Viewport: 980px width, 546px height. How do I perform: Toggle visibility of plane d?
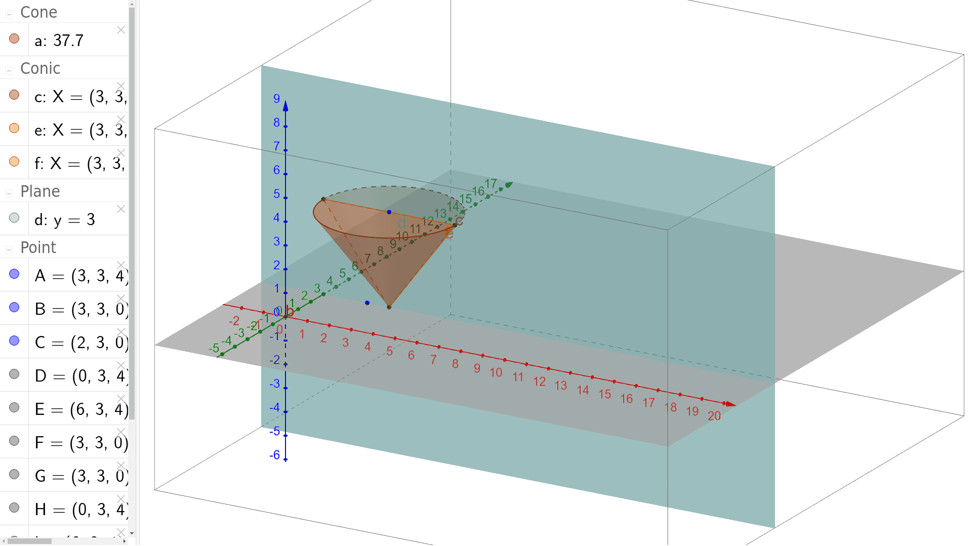click(x=14, y=218)
